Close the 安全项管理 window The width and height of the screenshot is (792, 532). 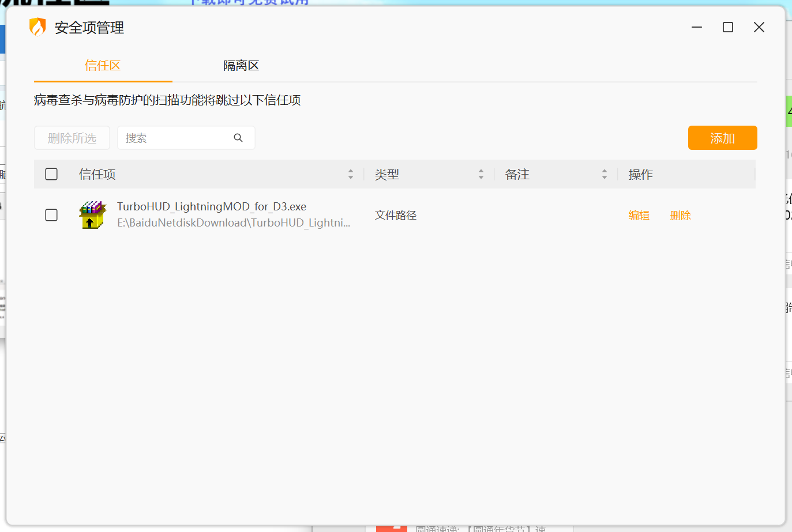pos(759,27)
